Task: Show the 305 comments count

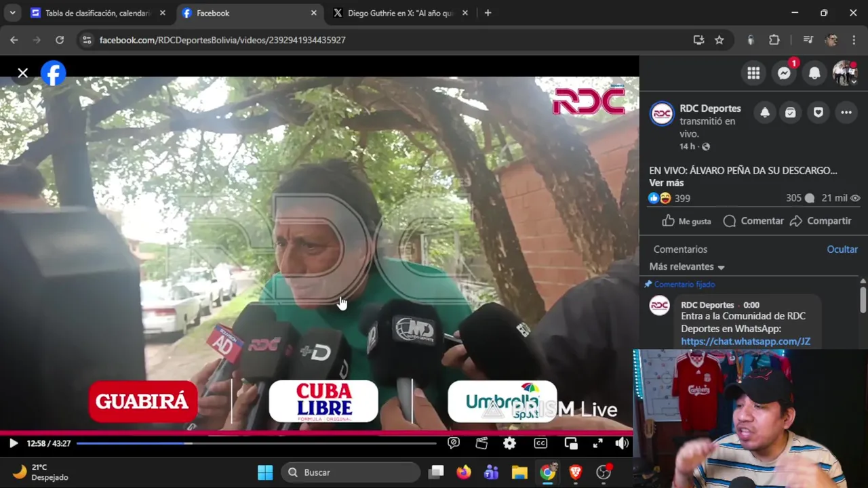Action: pos(800,198)
